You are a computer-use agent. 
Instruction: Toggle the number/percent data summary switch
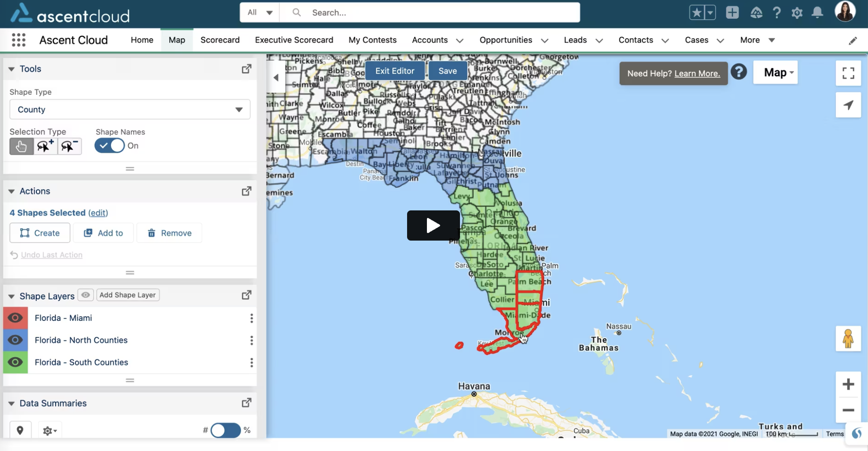[225, 430]
